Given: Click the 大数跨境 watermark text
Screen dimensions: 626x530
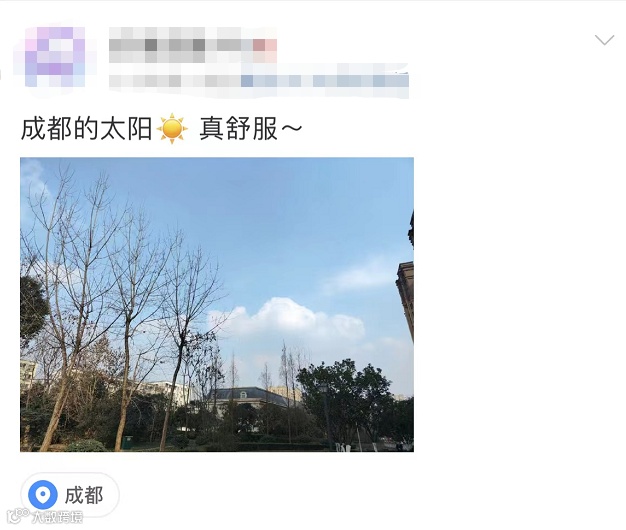Looking at the screenshot, I should pos(57,517).
